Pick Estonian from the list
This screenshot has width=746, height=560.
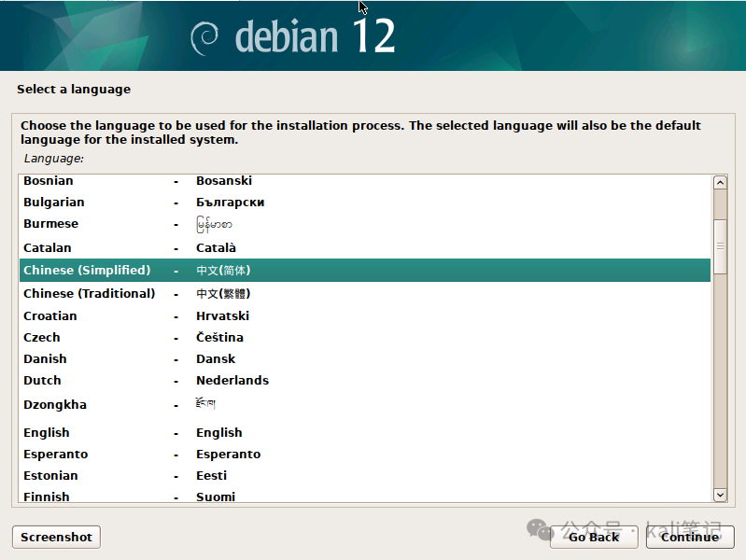(365, 475)
